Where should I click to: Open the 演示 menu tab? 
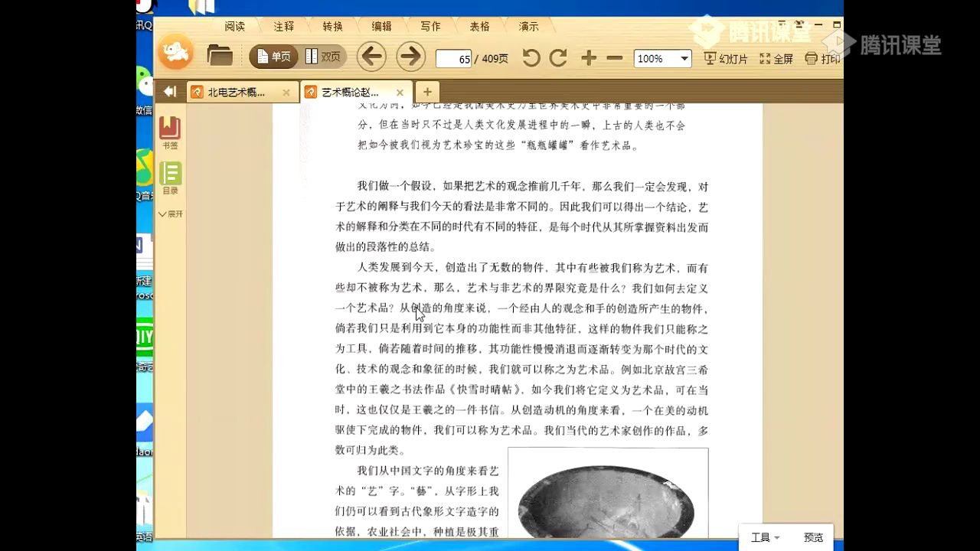(529, 26)
